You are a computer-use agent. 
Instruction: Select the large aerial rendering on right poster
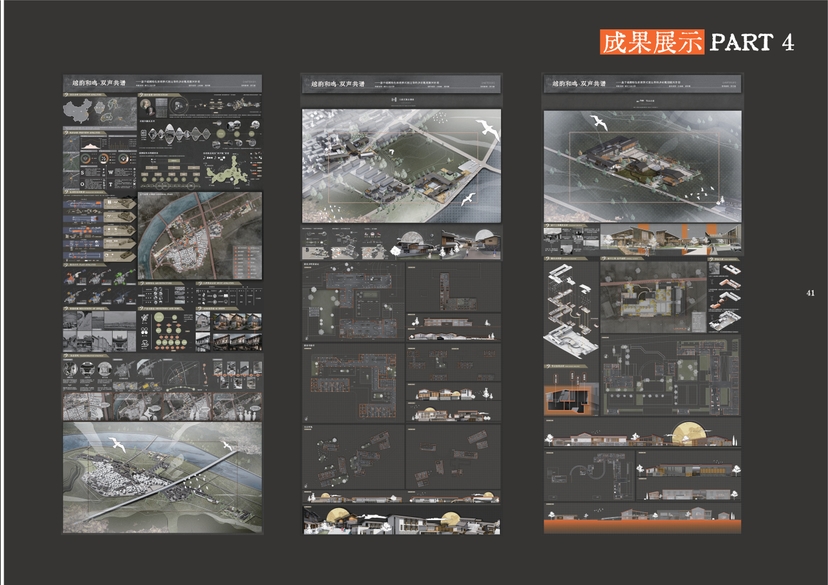(x=642, y=166)
